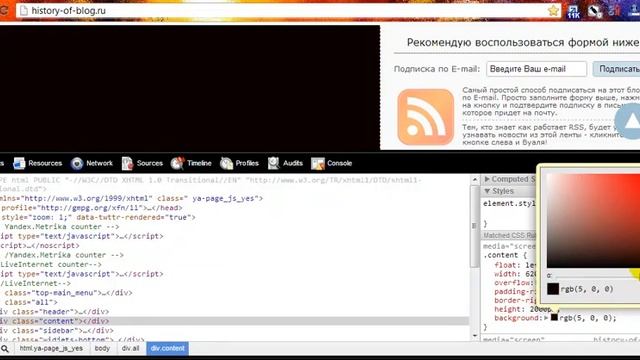Select the div.all breadcrumb

(130, 348)
